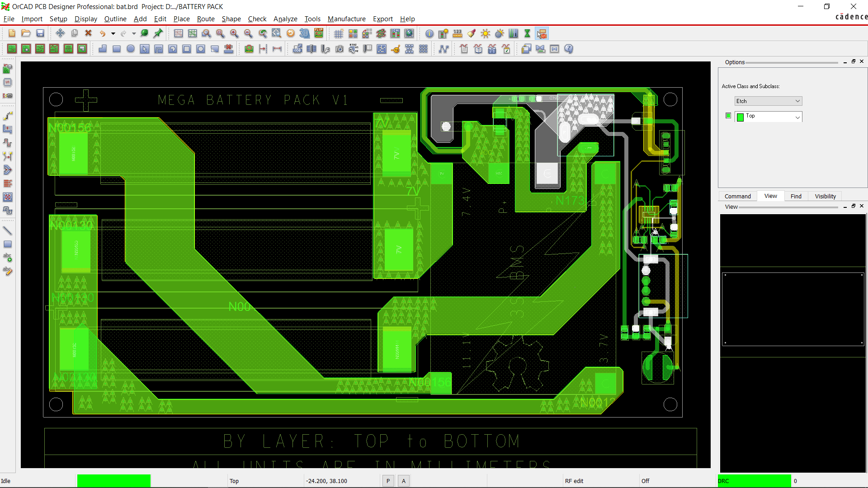
Task: Expand the Top subclass dropdown
Action: coord(797,117)
